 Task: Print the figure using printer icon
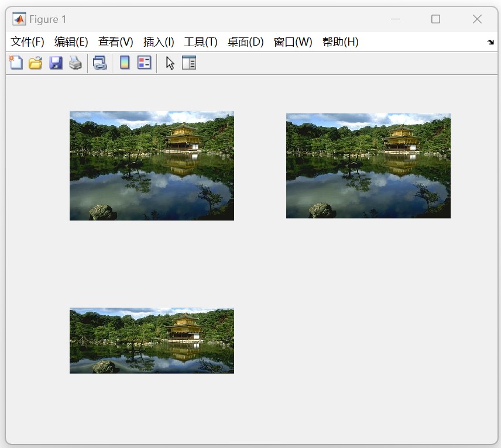(76, 63)
